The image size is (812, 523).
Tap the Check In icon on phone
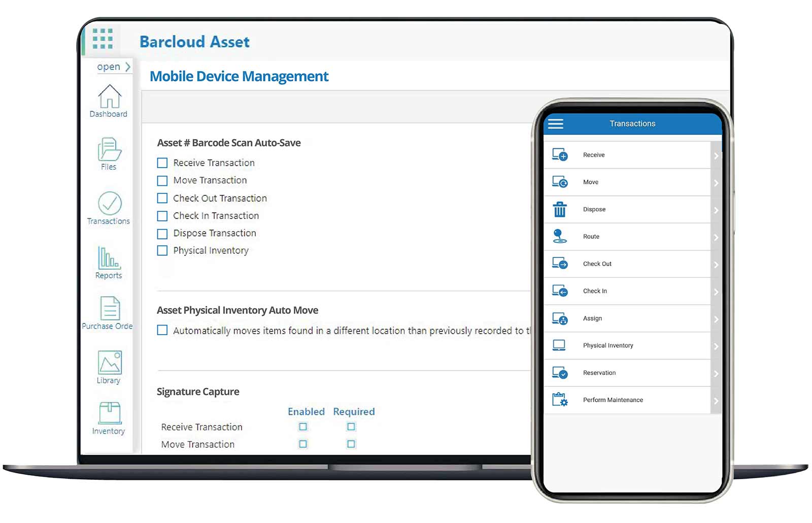560,291
